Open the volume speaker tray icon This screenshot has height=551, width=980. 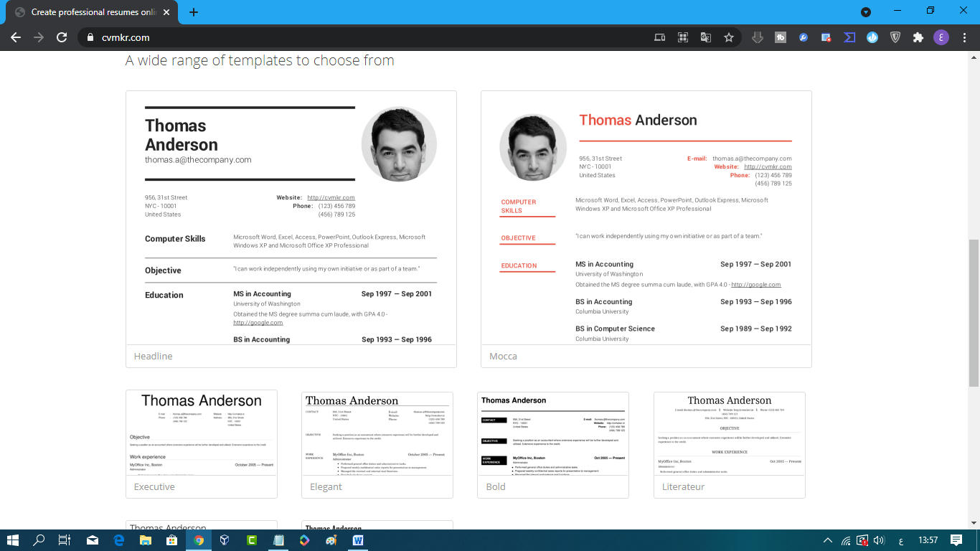[x=879, y=540]
